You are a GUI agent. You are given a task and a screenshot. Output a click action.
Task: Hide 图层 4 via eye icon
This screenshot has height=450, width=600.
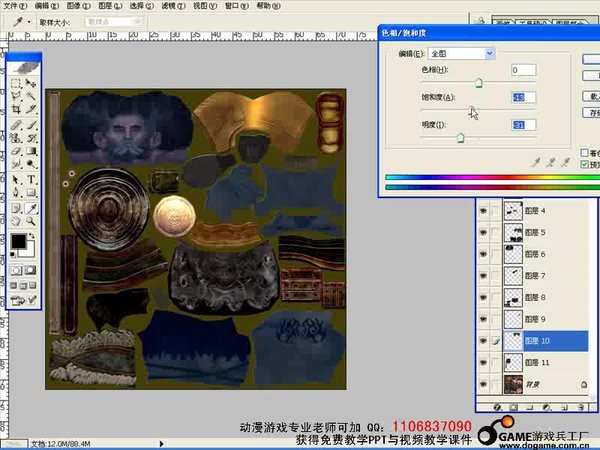(483, 211)
